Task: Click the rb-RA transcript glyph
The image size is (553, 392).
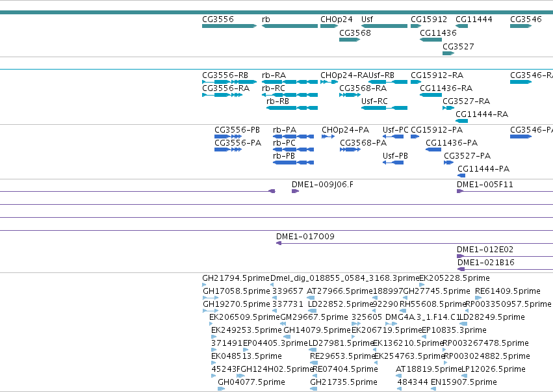Action: [290, 82]
